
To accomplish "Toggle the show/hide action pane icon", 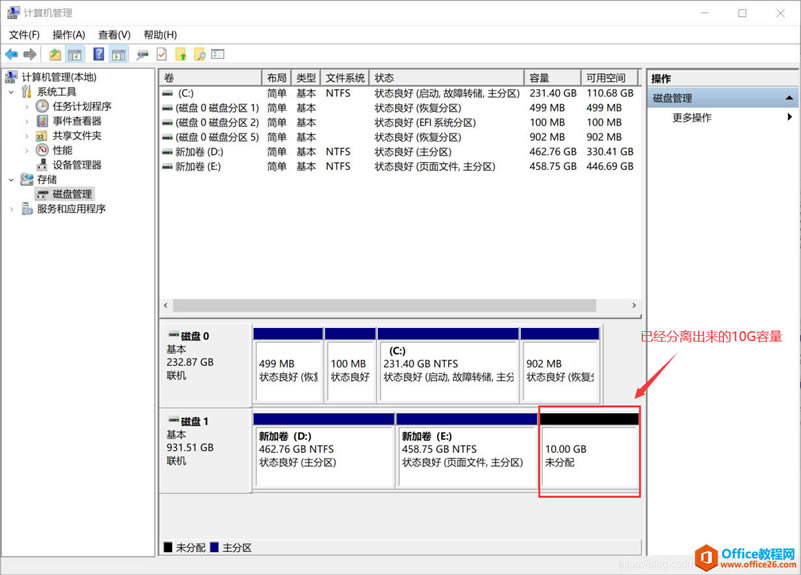I will pyautogui.click(x=119, y=54).
